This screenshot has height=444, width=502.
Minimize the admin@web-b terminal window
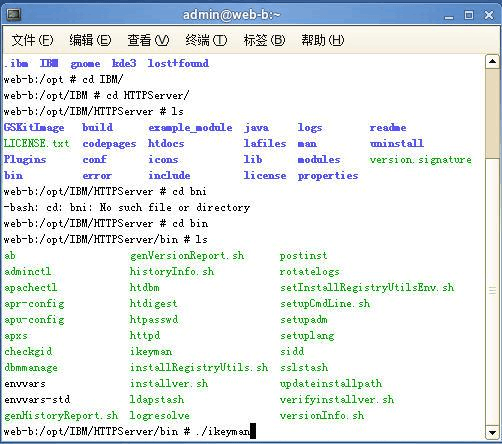coord(449,16)
